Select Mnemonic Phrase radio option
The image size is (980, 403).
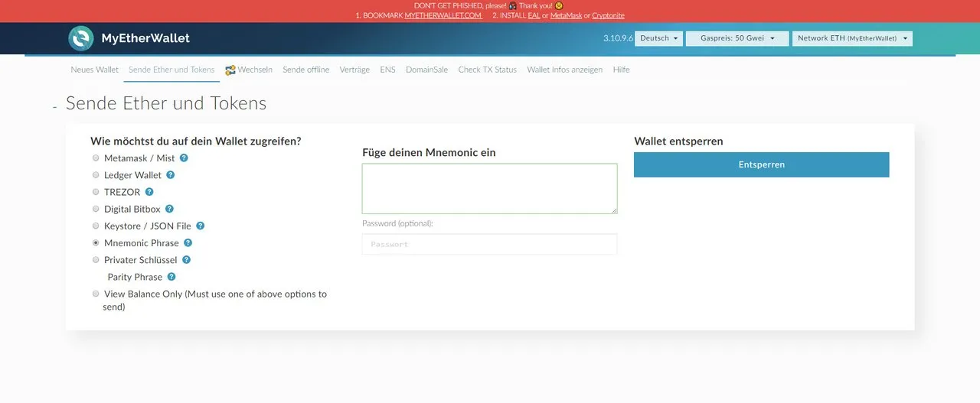tap(96, 243)
